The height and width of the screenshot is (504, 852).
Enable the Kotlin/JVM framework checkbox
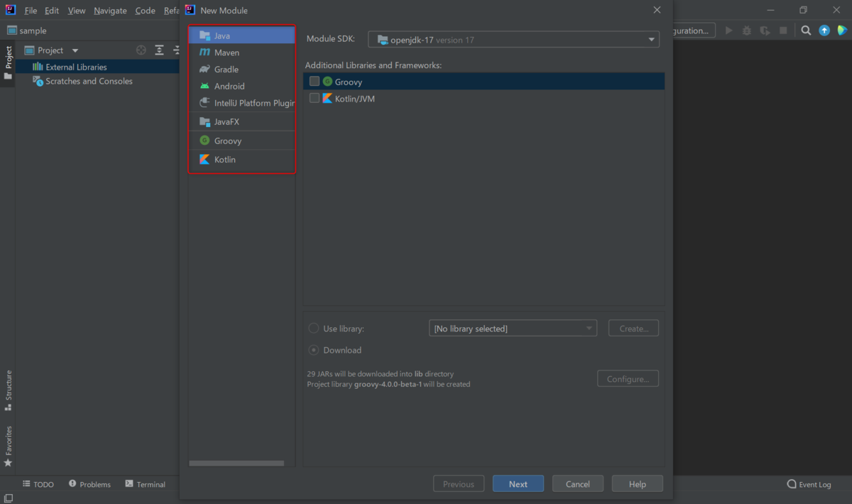(x=315, y=99)
